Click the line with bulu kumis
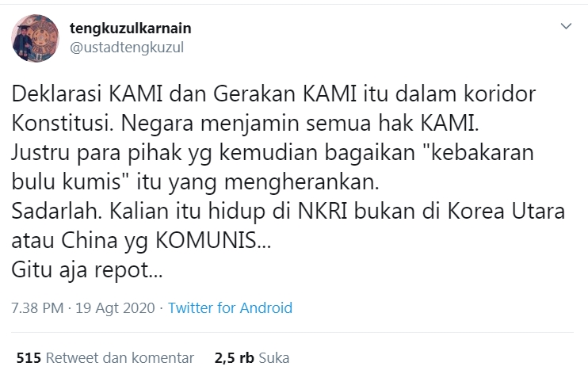This screenshot has height=374, width=588. (196, 182)
